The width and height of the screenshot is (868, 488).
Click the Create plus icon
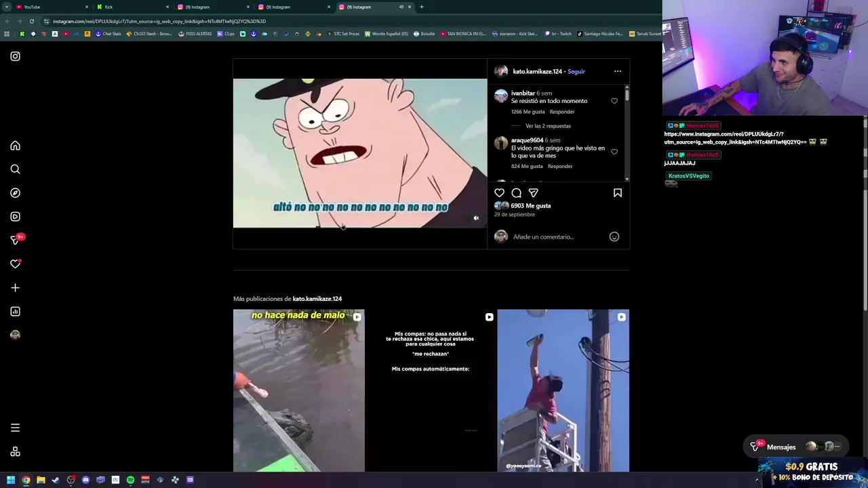(15, 288)
